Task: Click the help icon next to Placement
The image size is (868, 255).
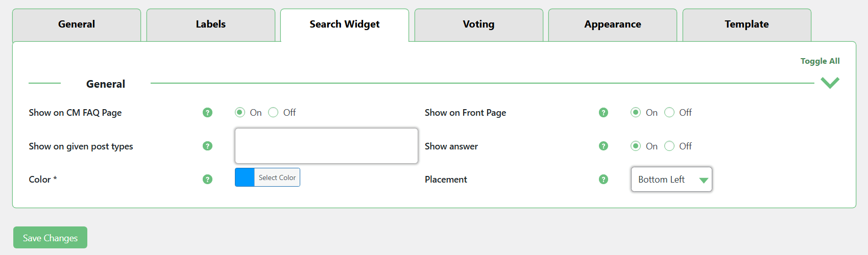Action: (x=604, y=179)
